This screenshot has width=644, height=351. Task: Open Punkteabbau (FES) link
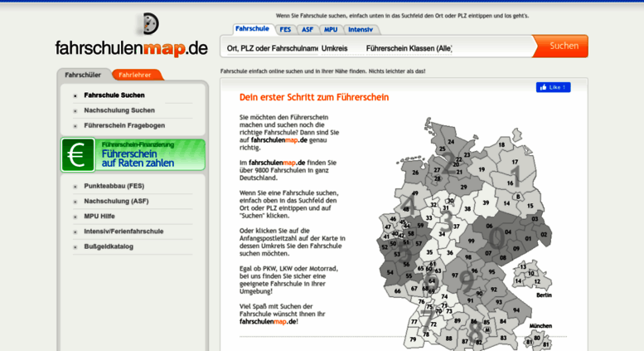click(114, 186)
